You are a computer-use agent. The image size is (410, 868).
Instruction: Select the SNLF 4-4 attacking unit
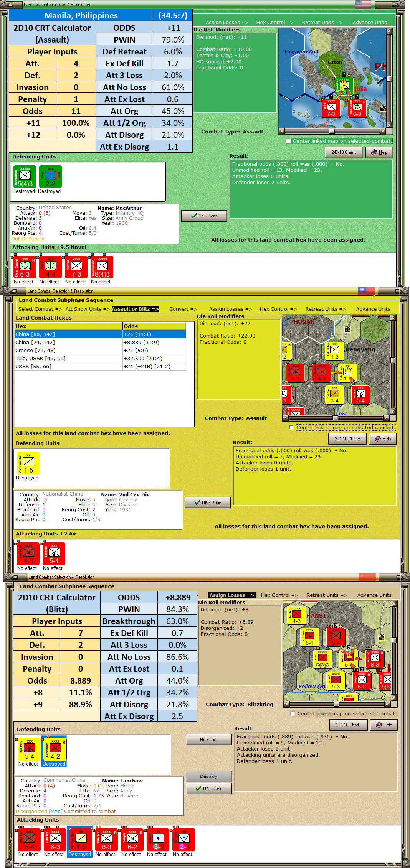click(50, 267)
